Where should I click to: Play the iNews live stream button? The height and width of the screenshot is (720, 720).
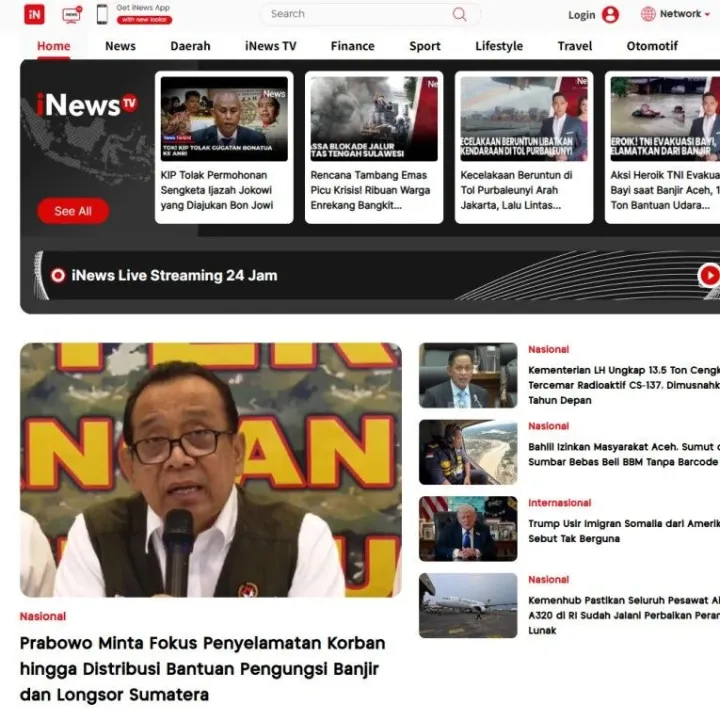pos(709,275)
